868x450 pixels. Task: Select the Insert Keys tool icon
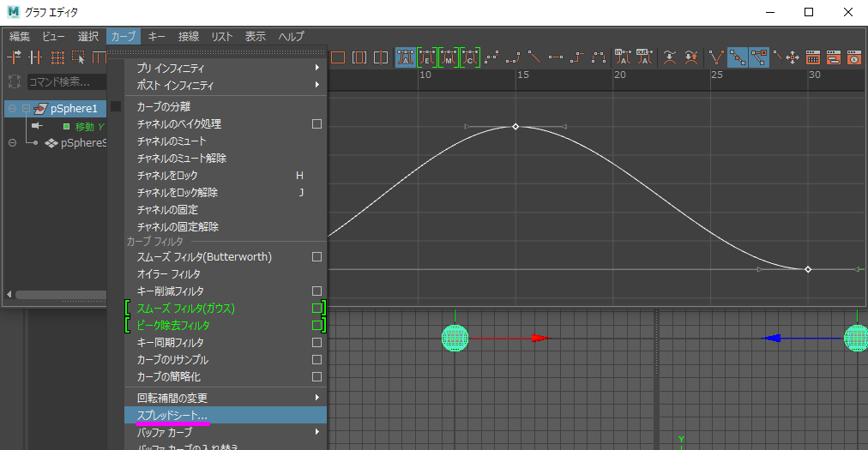(35, 57)
